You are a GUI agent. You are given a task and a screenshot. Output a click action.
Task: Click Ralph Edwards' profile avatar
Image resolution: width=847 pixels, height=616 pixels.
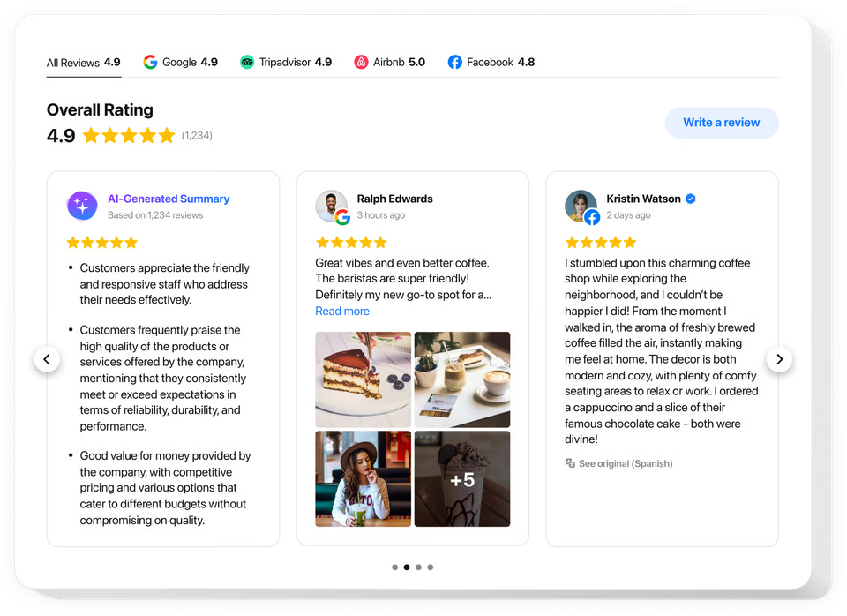pyautogui.click(x=331, y=206)
